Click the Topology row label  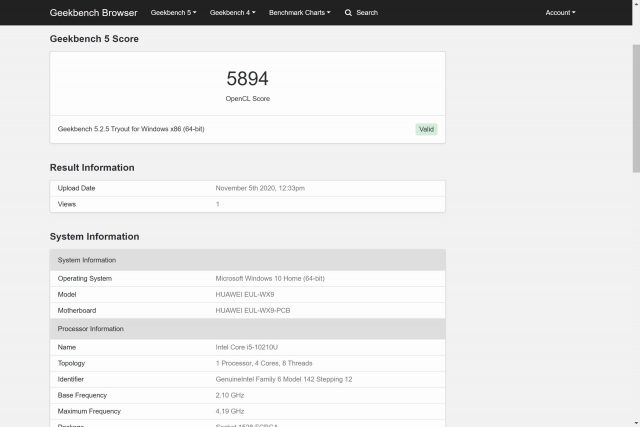click(71, 363)
